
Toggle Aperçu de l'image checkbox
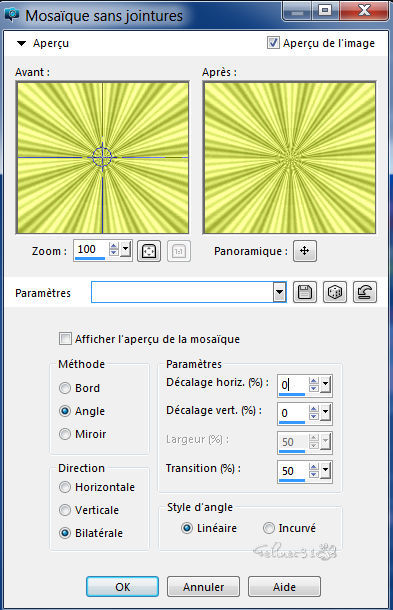click(273, 42)
